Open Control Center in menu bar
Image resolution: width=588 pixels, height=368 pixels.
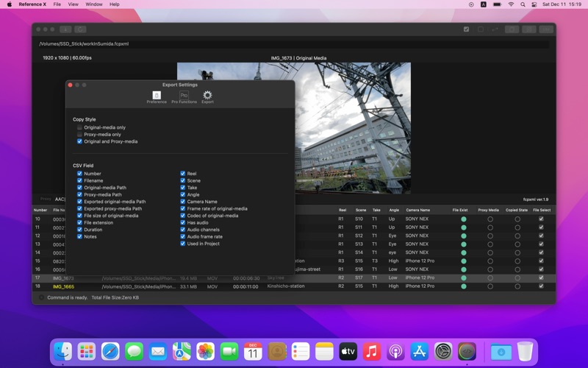click(x=534, y=4)
